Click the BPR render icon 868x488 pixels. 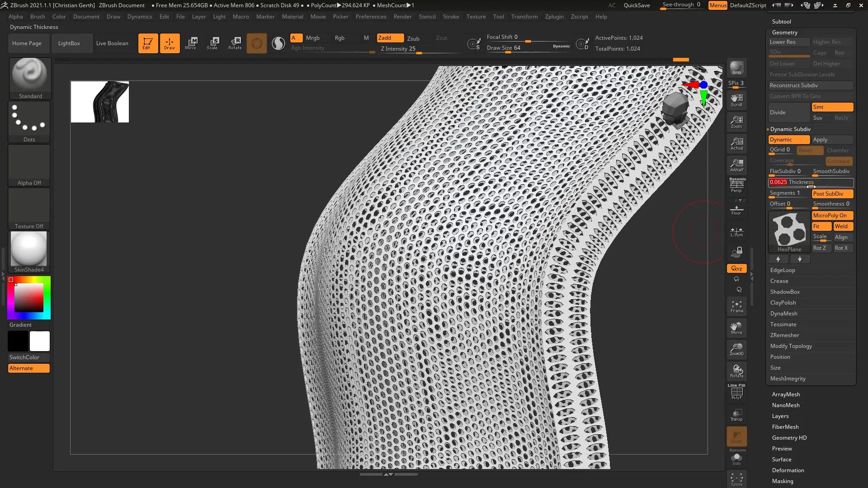(736, 68)
